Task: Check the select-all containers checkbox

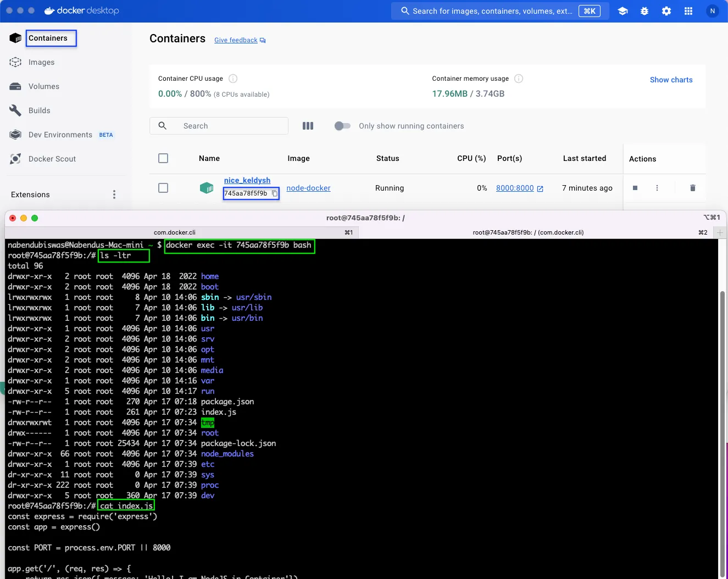Action: tap(163, 158)
